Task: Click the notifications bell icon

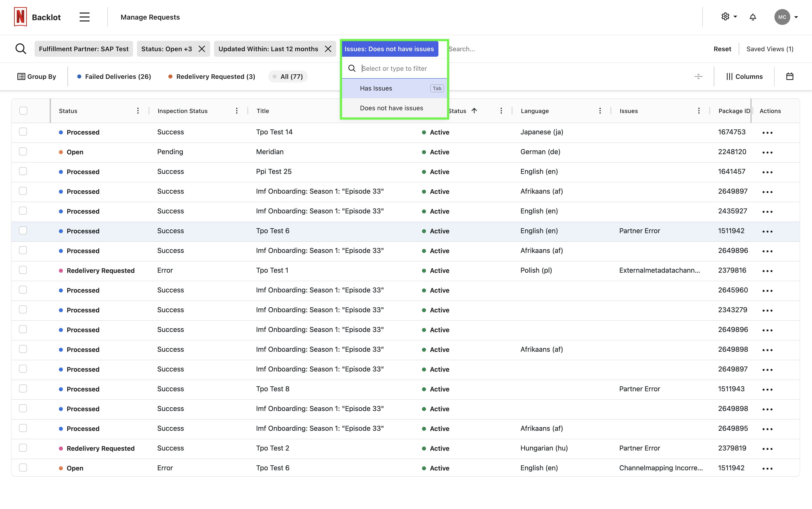Action: point(753,17)
